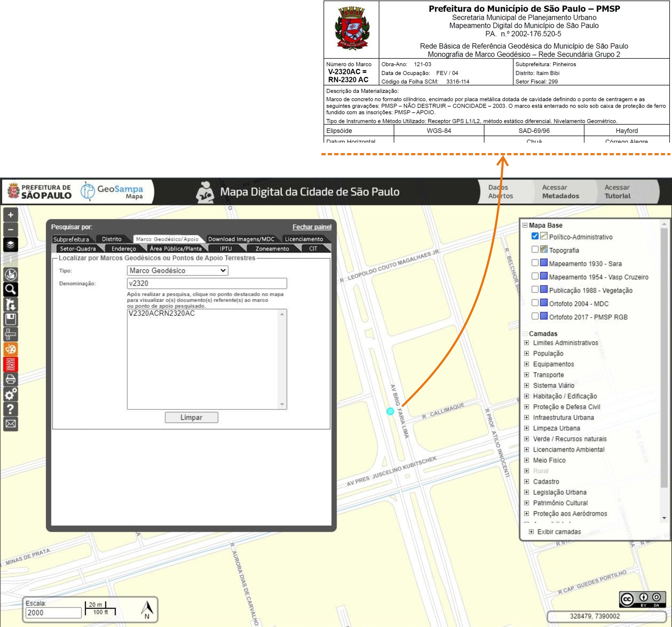Click results list scrollbar down arrow
Viewport: 672px width, 627px height.
pos(282,405)
